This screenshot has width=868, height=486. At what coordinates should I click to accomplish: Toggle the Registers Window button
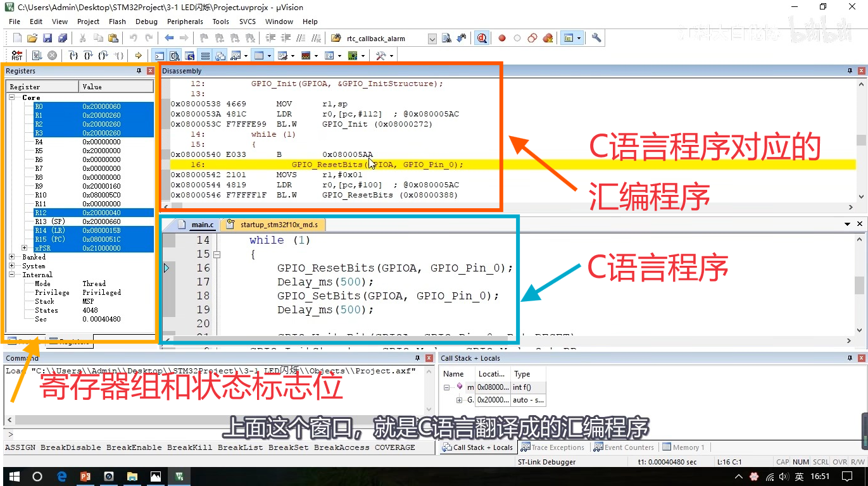tap(204, 56)
